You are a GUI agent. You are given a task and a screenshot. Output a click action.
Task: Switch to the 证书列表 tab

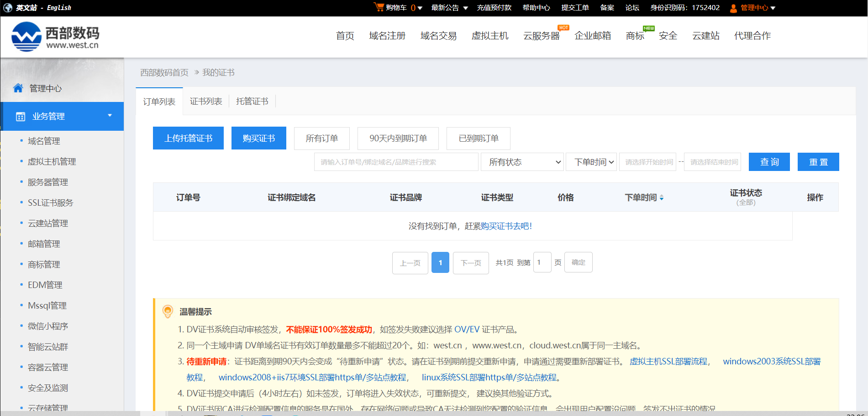click(x=205, y=101)
